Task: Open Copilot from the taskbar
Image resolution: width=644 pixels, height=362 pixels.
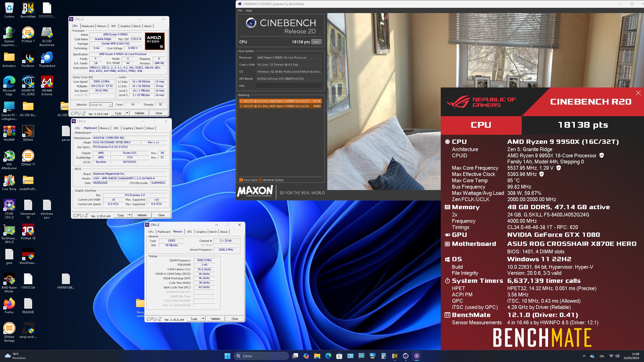Action: pos(306,356)
